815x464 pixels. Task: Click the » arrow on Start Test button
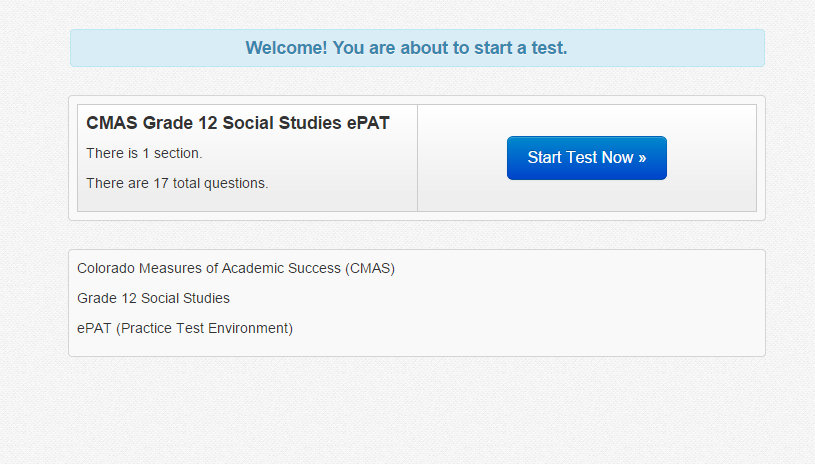(x=642, y=158)
